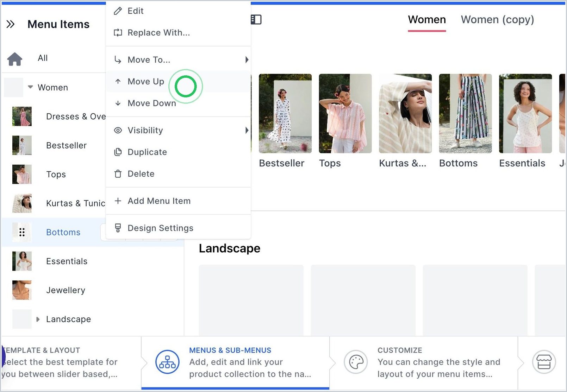Image resolution: width=567 pixels, height=392 pixels.
Task: Open the Visibility submenu arrow
Action: coord(247,131)
